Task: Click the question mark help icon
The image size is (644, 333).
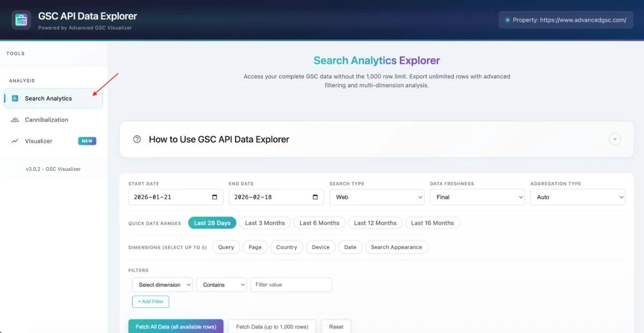Action: 137,139
